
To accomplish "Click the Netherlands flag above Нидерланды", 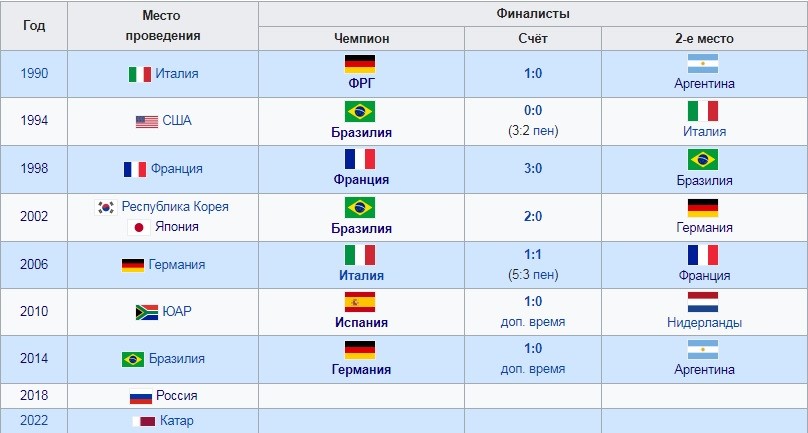I will point(703,302).
